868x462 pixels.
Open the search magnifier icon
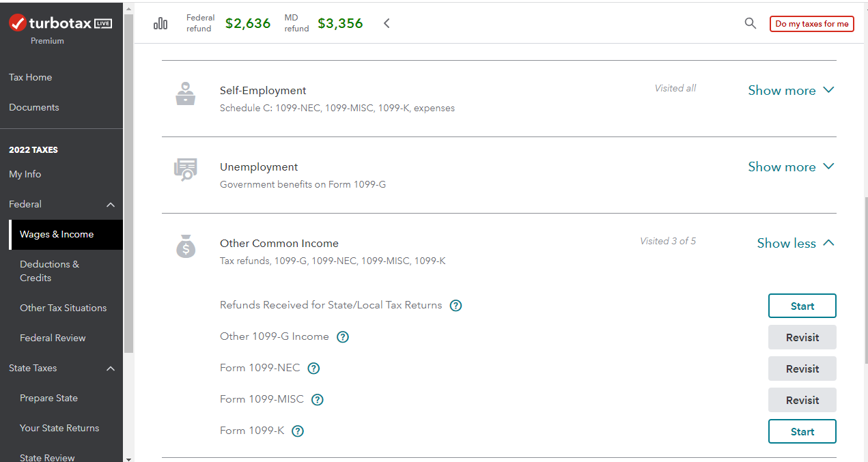click(750, 24)
